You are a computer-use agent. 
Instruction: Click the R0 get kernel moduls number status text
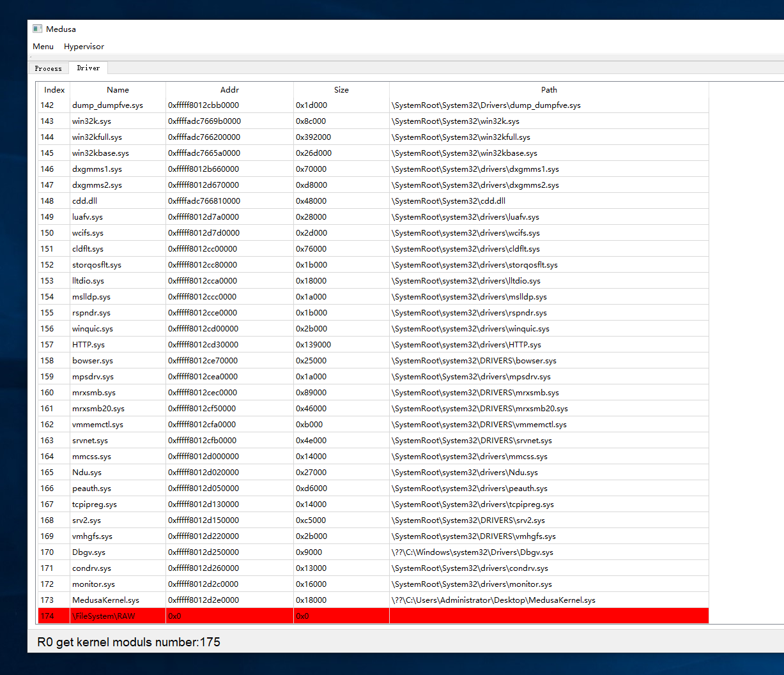pos(129,642)
